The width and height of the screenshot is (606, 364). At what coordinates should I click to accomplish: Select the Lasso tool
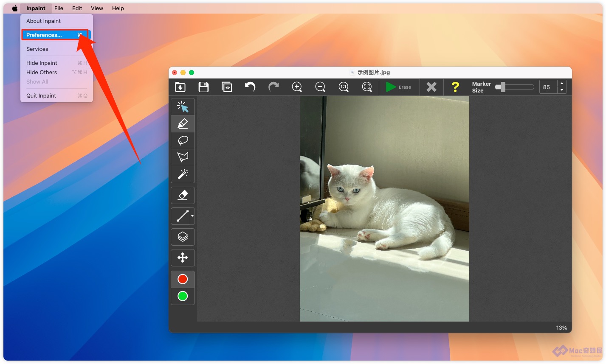coord(183,140)
